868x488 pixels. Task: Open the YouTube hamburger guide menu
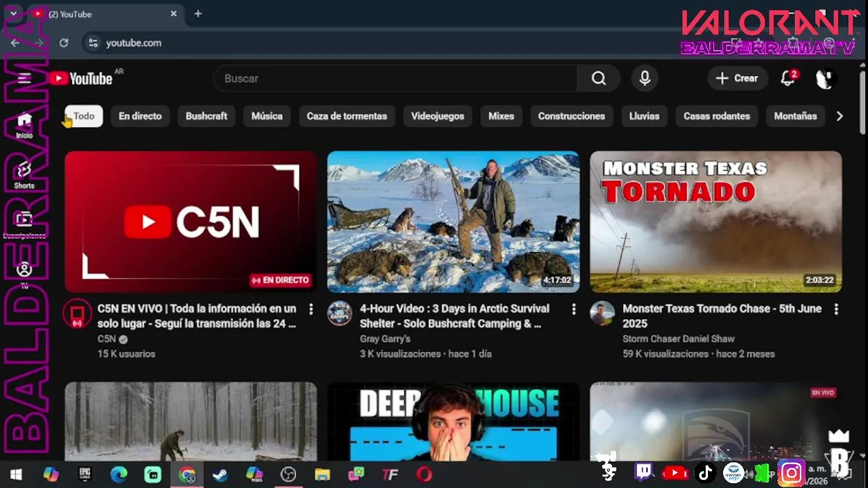[24, 78]
